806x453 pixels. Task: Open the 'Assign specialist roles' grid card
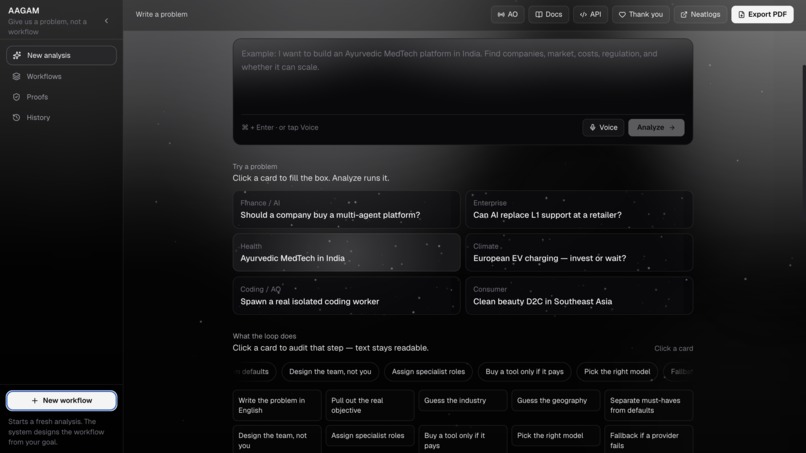370,436
